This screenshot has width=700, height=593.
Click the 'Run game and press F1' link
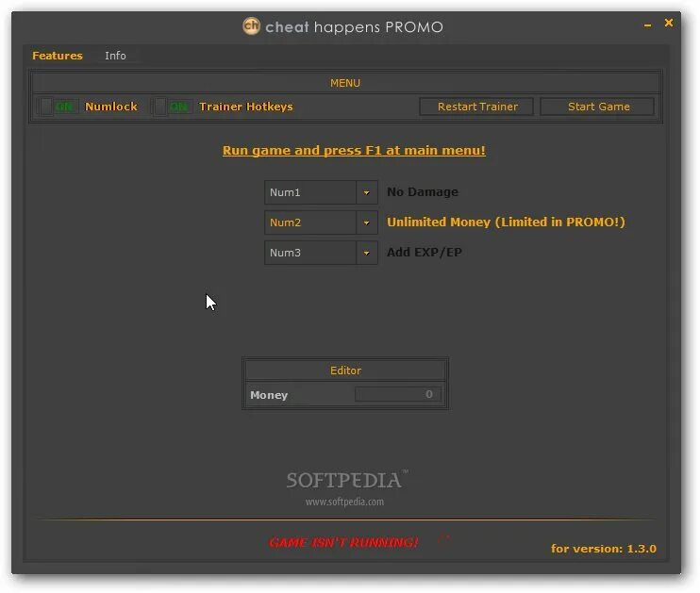(354, 150)
